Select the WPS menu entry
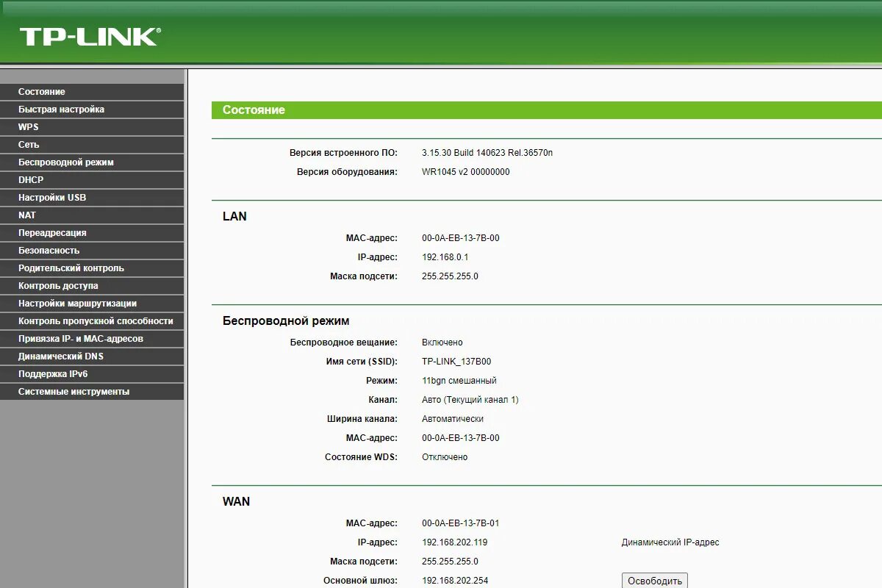 pyautogui.click(x=92, y=127)
